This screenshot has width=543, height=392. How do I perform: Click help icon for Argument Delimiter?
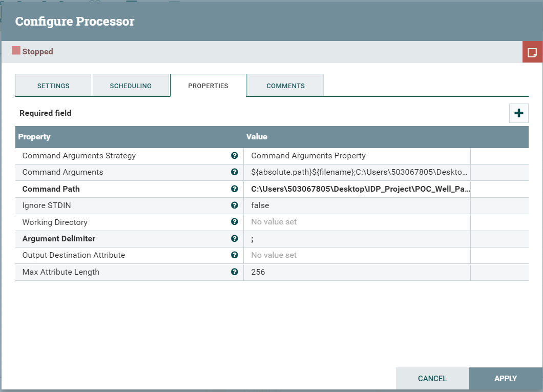pyautogui.click(x=235, y=239)
